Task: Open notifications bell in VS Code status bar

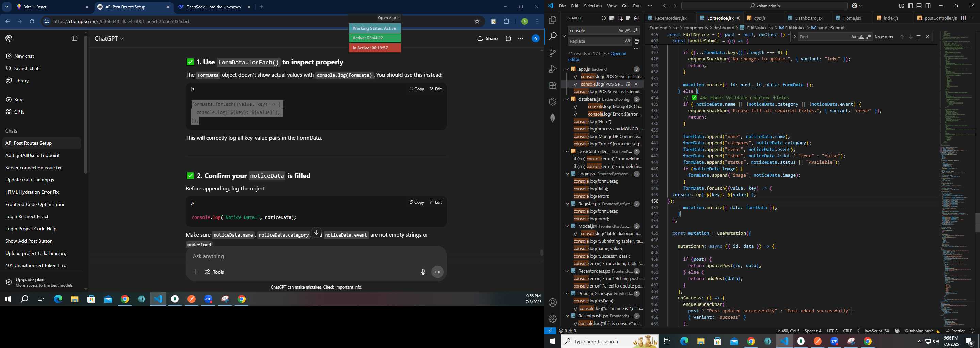Action: tap(973, 331)
